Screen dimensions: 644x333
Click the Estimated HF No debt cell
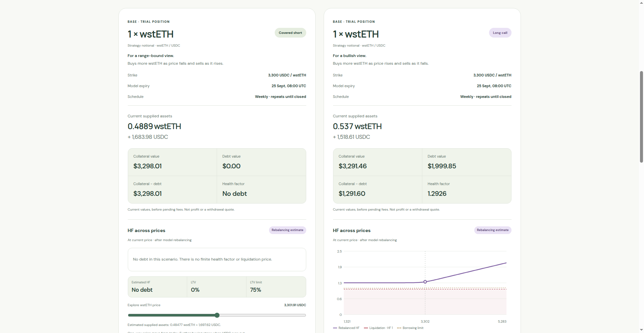[x=157, y=287]
